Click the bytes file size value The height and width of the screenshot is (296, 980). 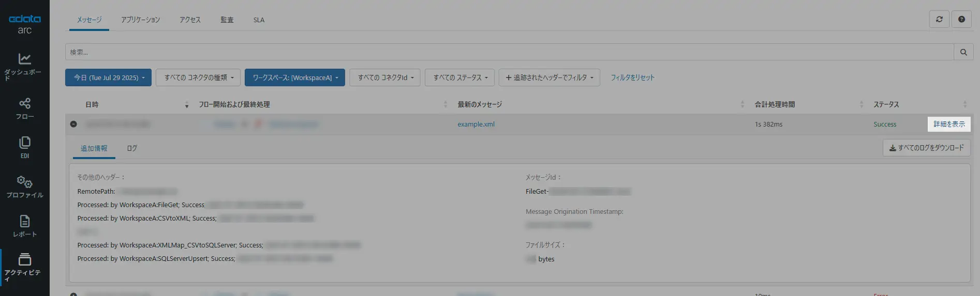tap(540, 259)
